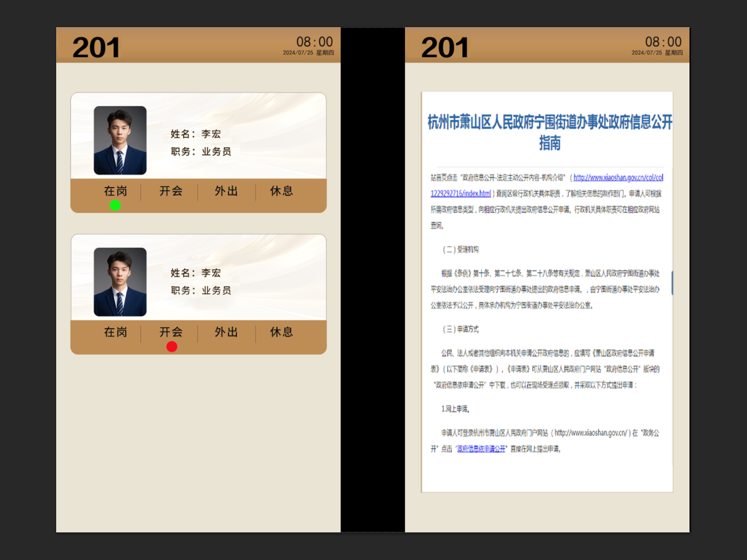Click the red status dot under 开会
The height and width of the screenshot is (560, 747).
point(172,347)
